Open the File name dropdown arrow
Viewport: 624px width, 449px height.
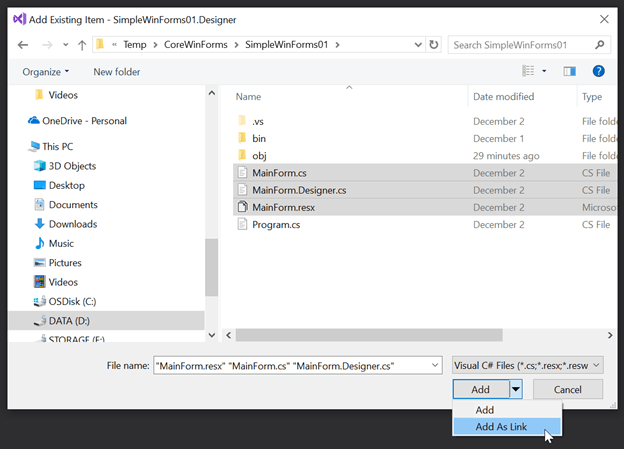click(435, 365)
